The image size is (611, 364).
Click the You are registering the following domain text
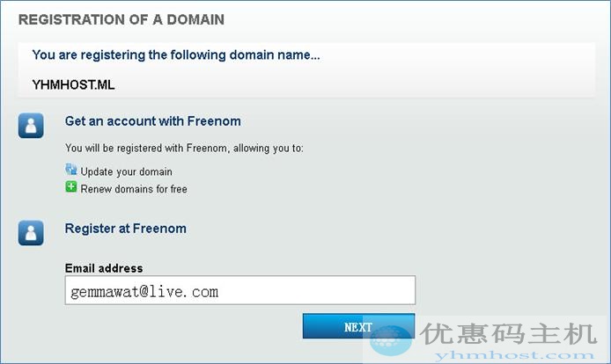[x=176, y=55]
